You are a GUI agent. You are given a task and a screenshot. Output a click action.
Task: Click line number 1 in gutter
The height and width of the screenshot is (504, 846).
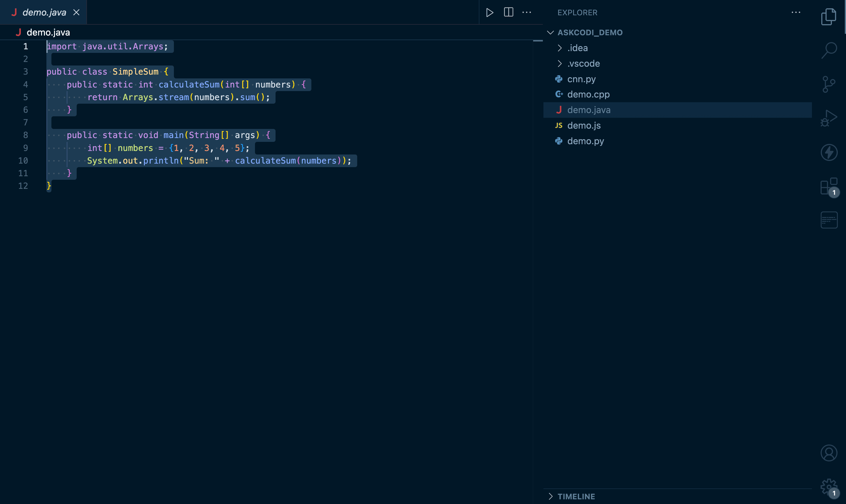[x=26, y=46]
